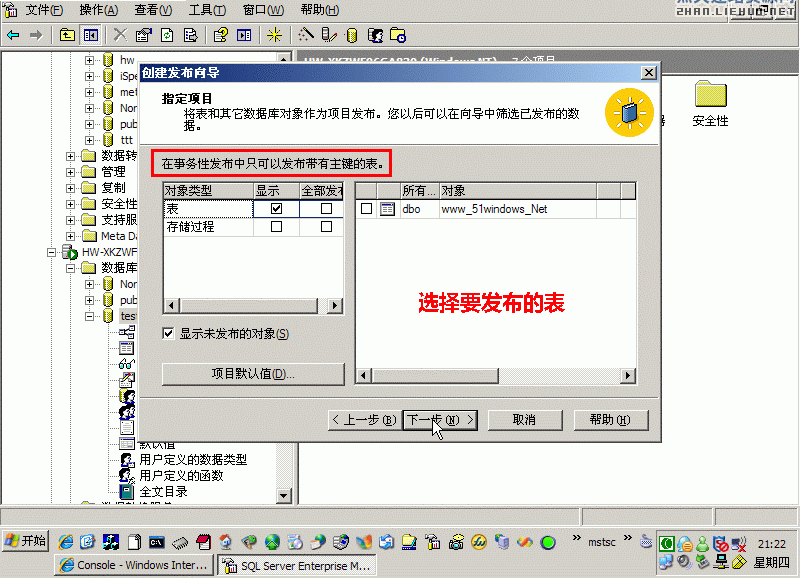
Task: Click the Register Server pencil icon
Action: [329, 35]
